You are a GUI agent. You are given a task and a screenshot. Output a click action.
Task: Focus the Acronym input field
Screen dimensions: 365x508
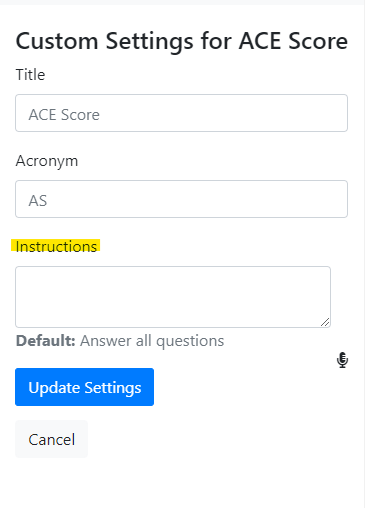[x=181, y=199]
